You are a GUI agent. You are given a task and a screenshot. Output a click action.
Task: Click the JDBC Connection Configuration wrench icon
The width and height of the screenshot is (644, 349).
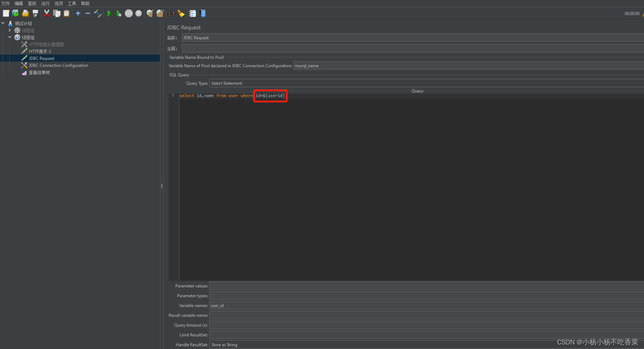(x=24, y=65)
